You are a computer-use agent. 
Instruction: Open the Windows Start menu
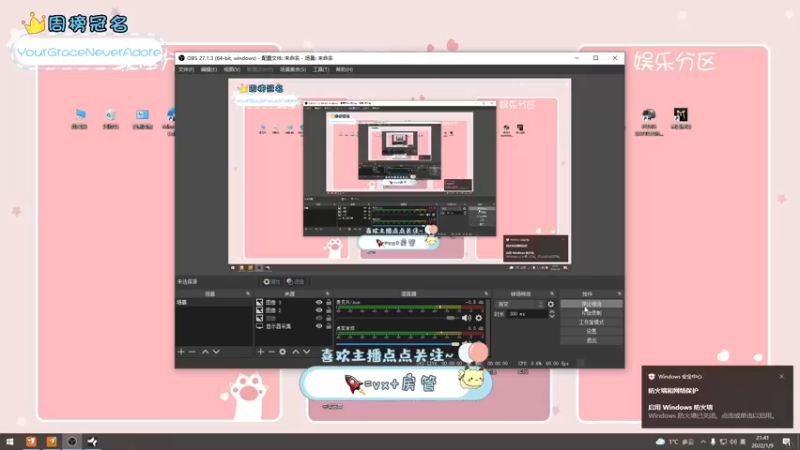(10, 441)
